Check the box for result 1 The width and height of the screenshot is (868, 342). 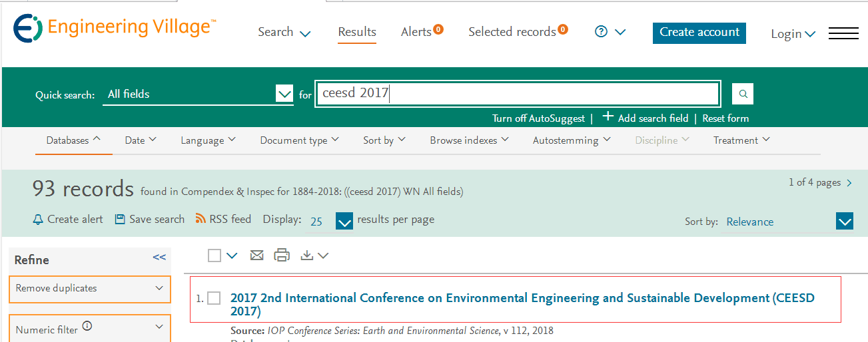(214, 298)
